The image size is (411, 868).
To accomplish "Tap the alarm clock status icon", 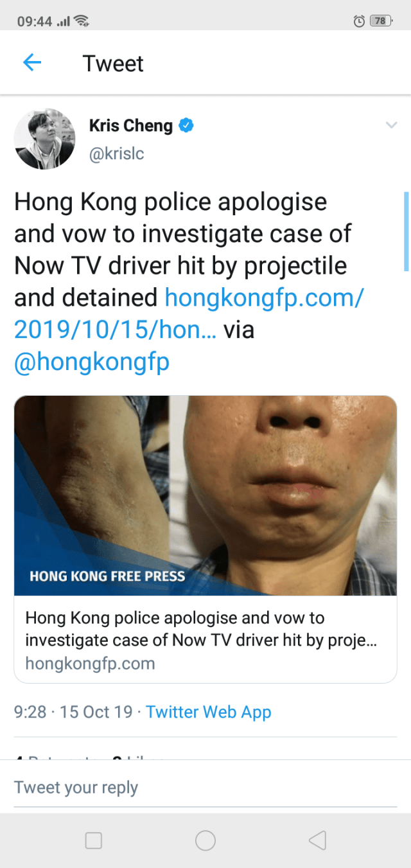I will (x=359, y=21).
